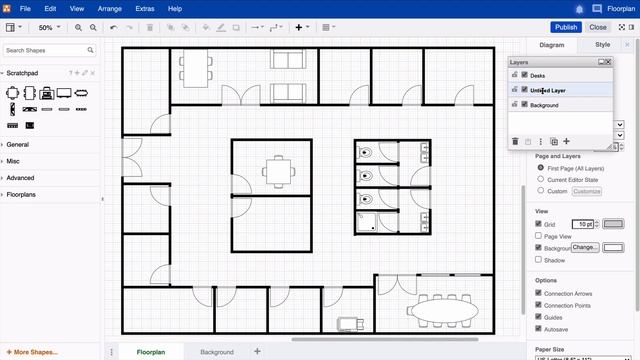Image resolution: width=640 pixels, height=360 pixels.
Task: Click the search magnifier in Search Shapes
Action: 90,50
